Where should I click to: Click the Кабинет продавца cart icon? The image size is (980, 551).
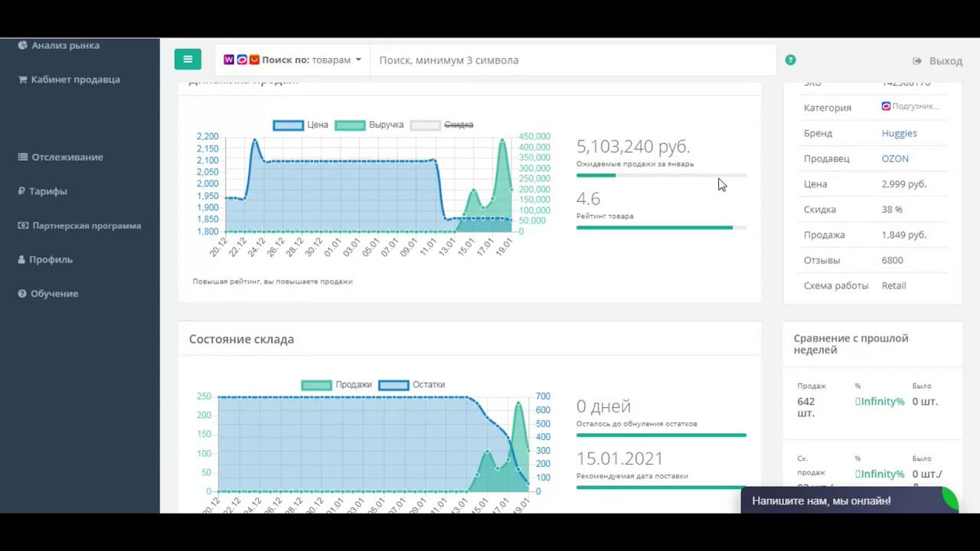pos(23,80)
